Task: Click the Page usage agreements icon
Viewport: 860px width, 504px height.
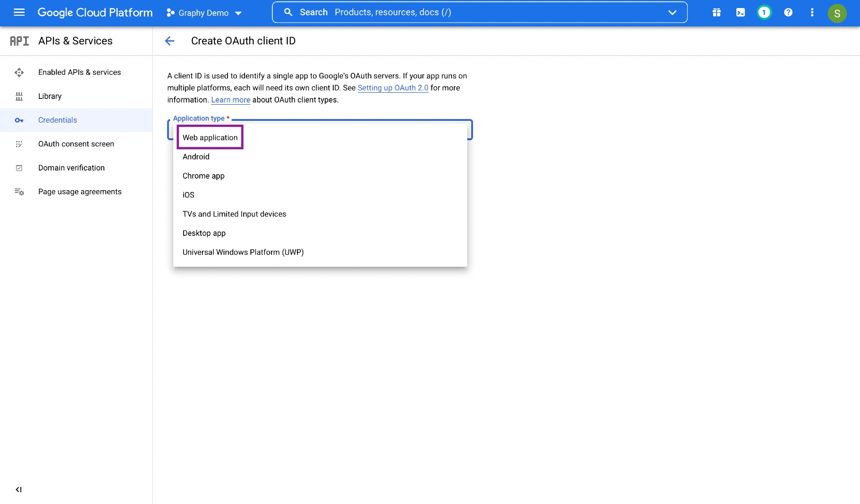Action: pyautogui.click(x=19, y=192)
